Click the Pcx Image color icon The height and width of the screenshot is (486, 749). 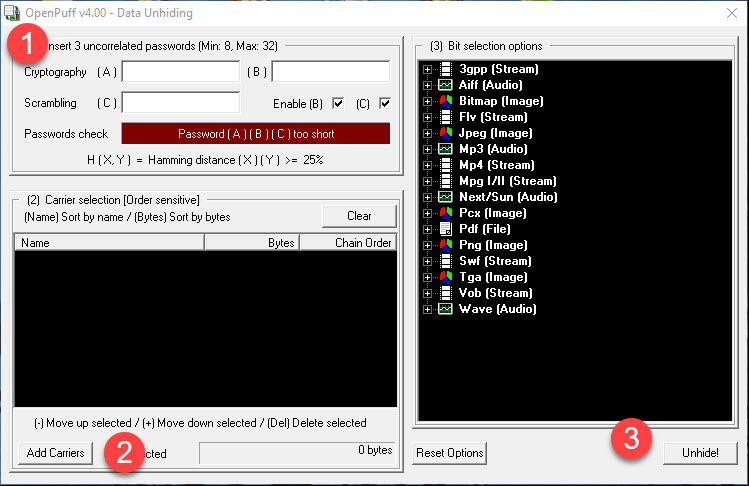point(446,213)
